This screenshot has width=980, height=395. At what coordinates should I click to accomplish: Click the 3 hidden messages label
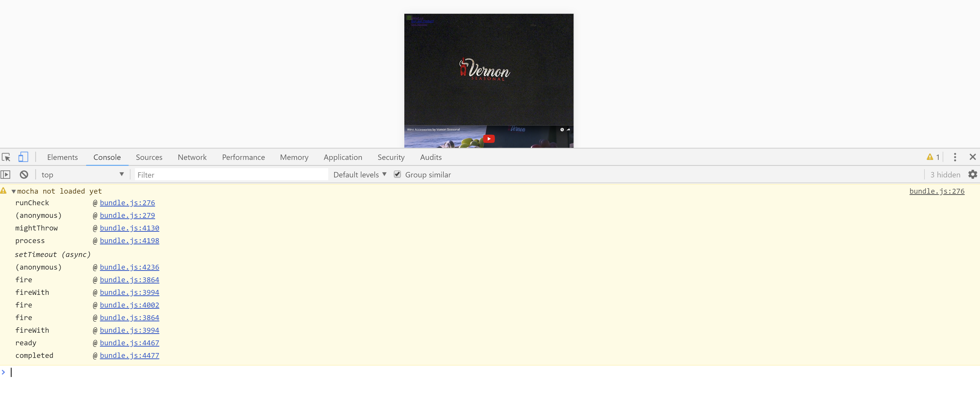945,175
